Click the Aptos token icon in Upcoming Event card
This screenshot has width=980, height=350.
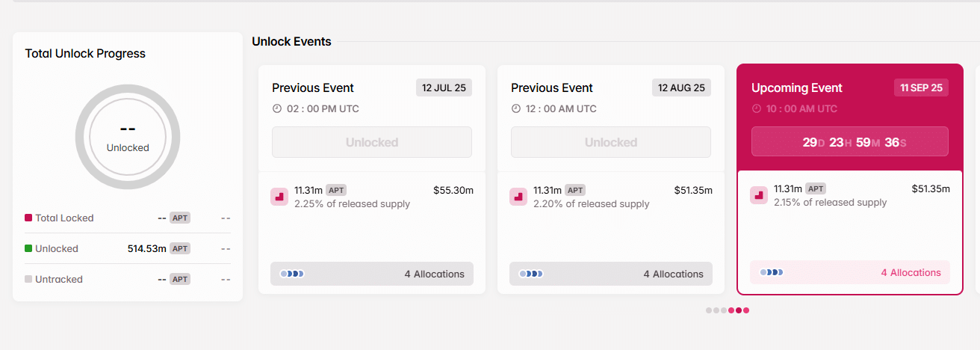(759, 195)
